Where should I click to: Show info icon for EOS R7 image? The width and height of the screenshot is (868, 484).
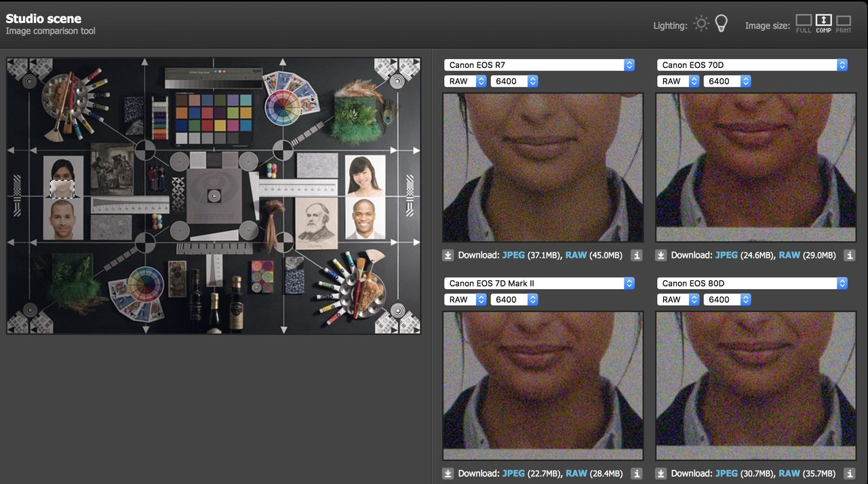636,255
